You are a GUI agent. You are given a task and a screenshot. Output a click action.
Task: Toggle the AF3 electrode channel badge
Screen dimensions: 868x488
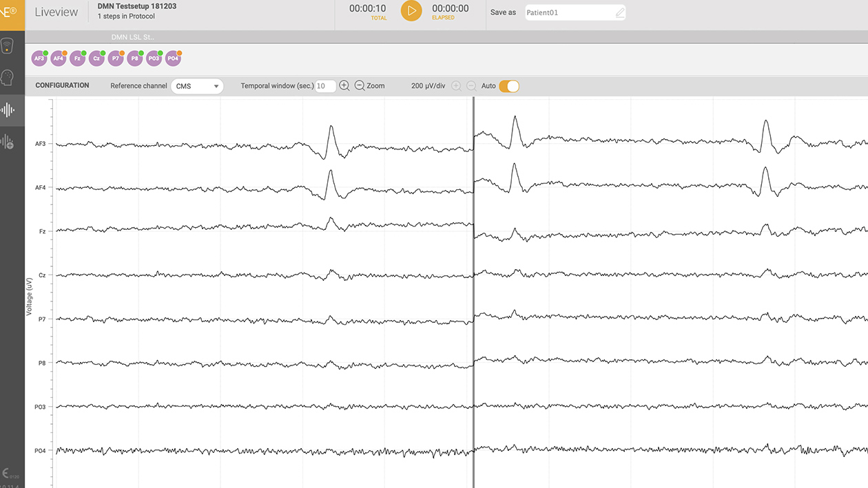(x=39, y=59)
